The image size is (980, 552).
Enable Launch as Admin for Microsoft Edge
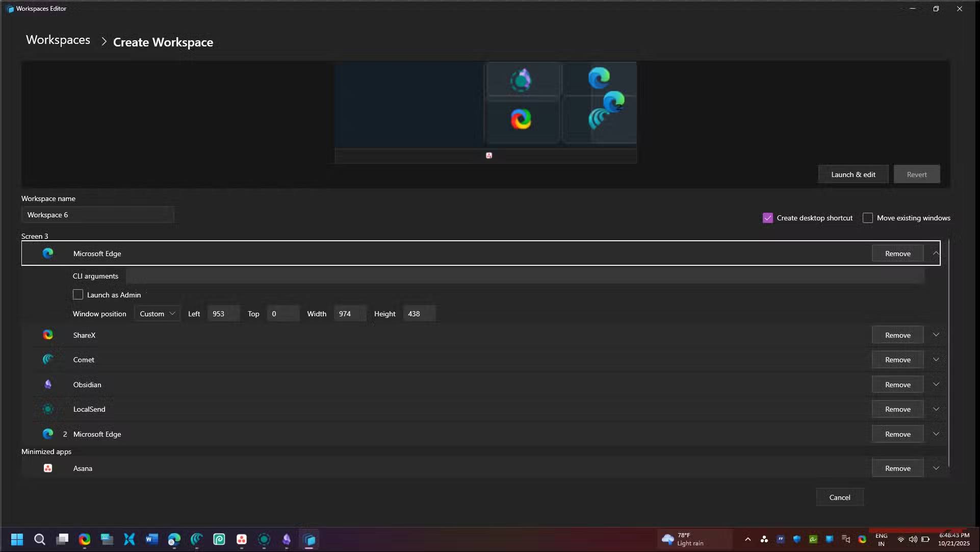(78, 294)
